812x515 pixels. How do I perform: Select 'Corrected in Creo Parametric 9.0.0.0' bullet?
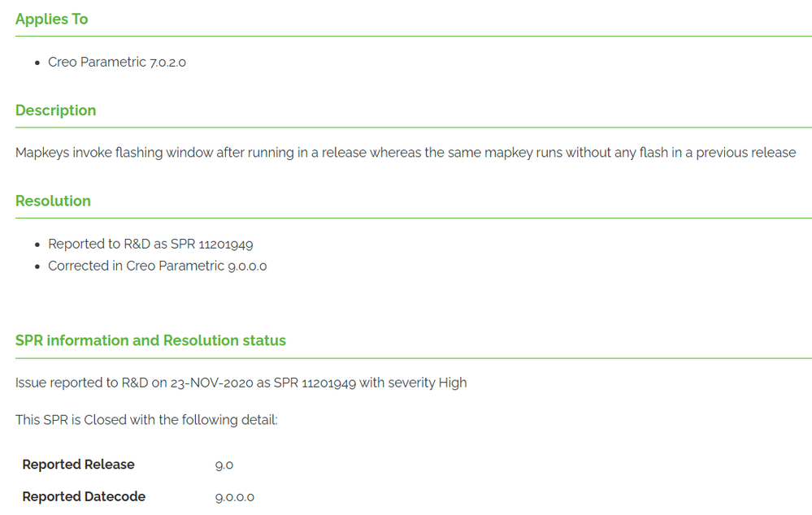coord(158,266)
